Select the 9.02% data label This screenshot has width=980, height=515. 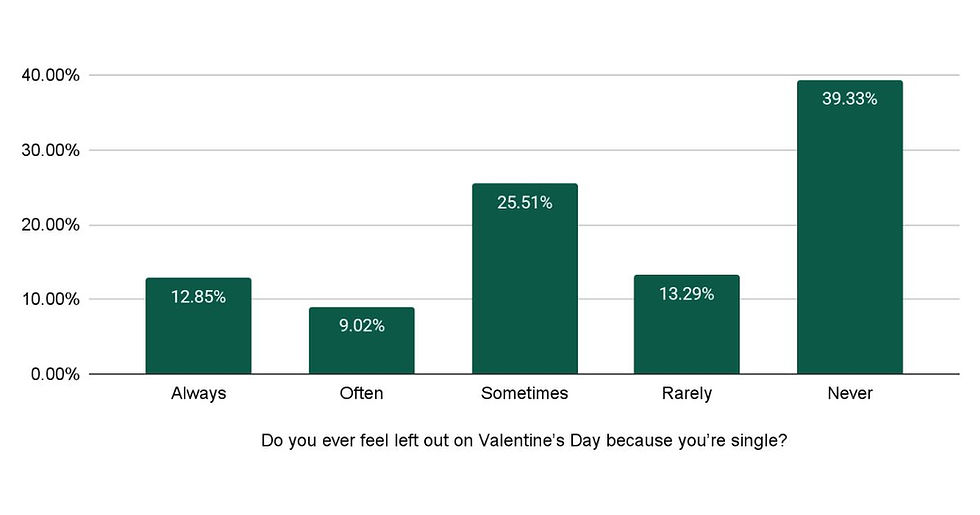[361, 326]
